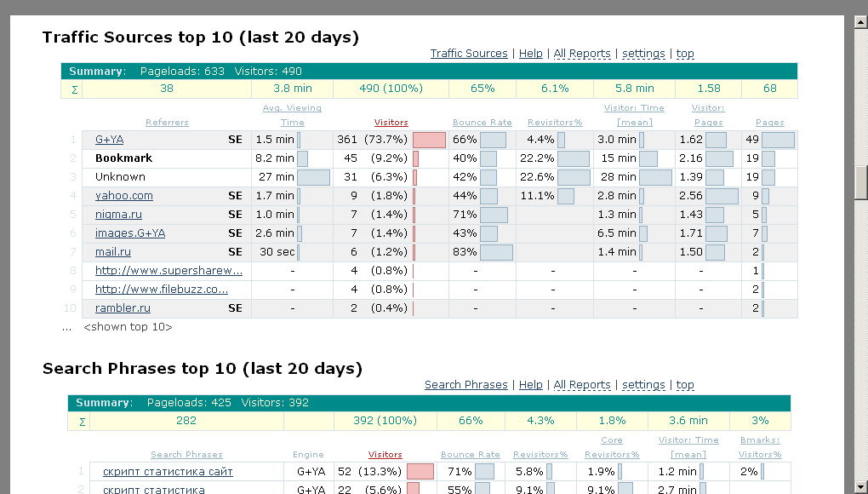Open the G+YA referrer link

click(x=109, y=140)
